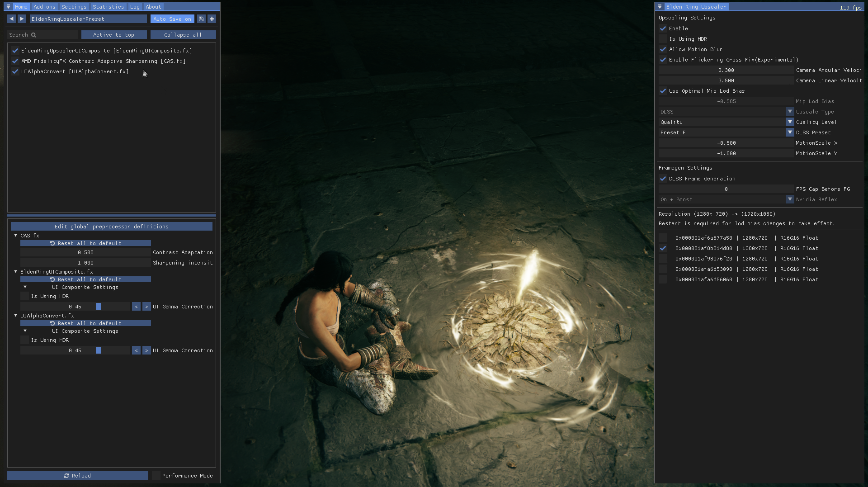Collapse UI Composite Settings under UIAlphaConvert.fx

point(25,331)
